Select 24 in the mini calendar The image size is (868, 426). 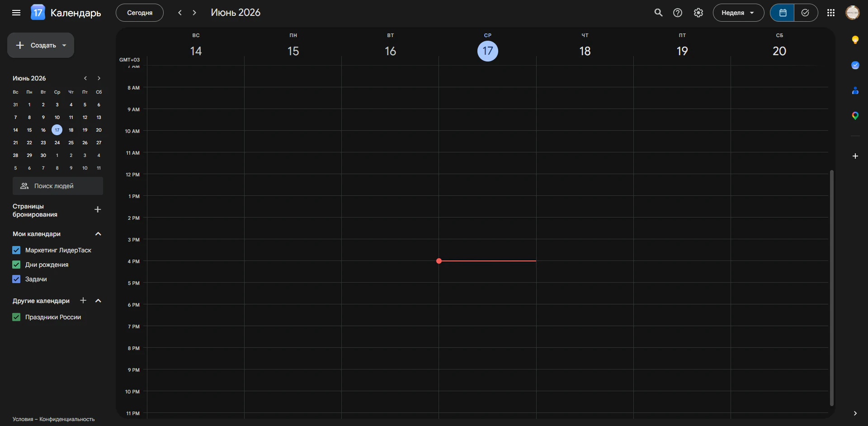click(x=57, y=142)
